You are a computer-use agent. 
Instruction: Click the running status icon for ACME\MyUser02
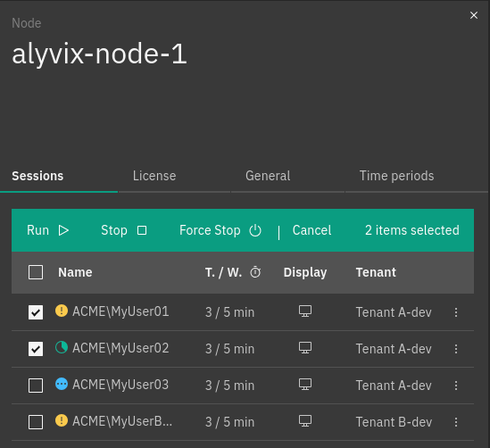coord(62,347)
